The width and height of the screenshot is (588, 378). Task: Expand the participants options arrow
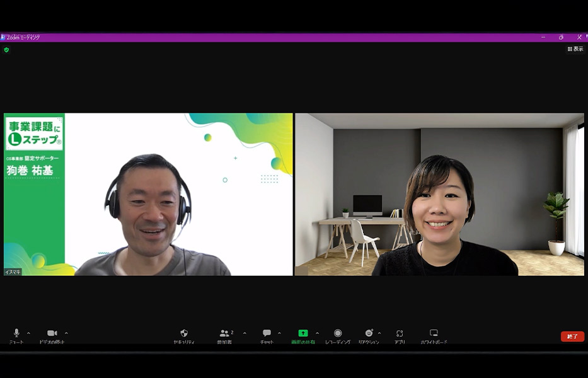tap(245, 333)
